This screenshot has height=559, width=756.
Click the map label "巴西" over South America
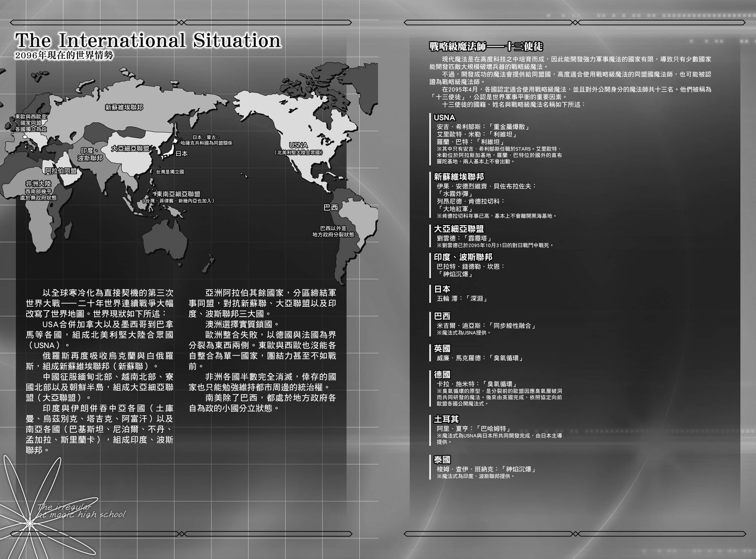[330, 207]
